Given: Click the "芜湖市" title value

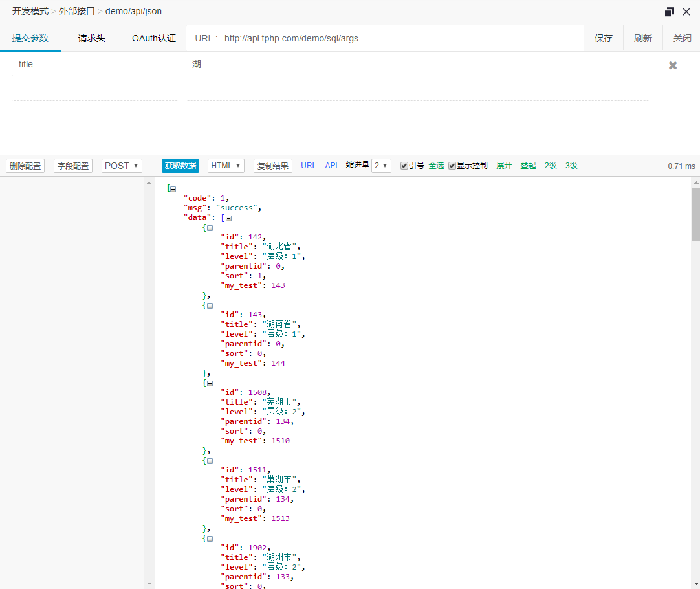Looking at the screenshot, I should pyautogui.click(x=279, y=402).
